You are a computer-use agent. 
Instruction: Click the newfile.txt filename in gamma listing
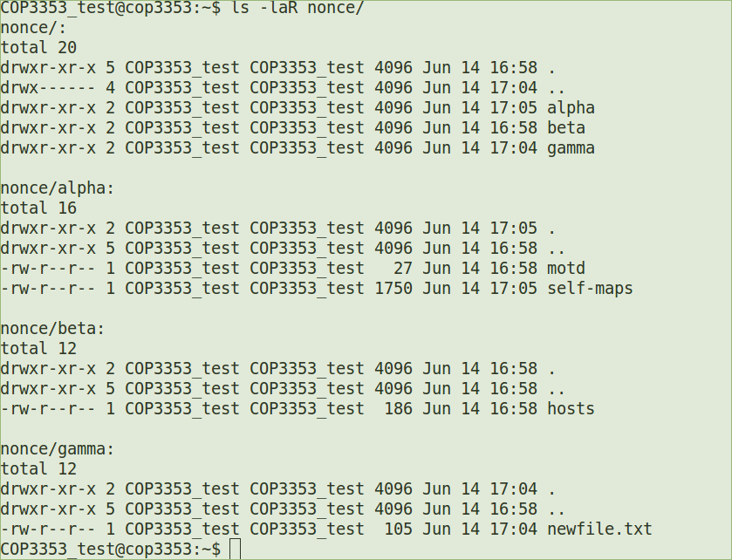pyautogui.click(x=599, y=529)
